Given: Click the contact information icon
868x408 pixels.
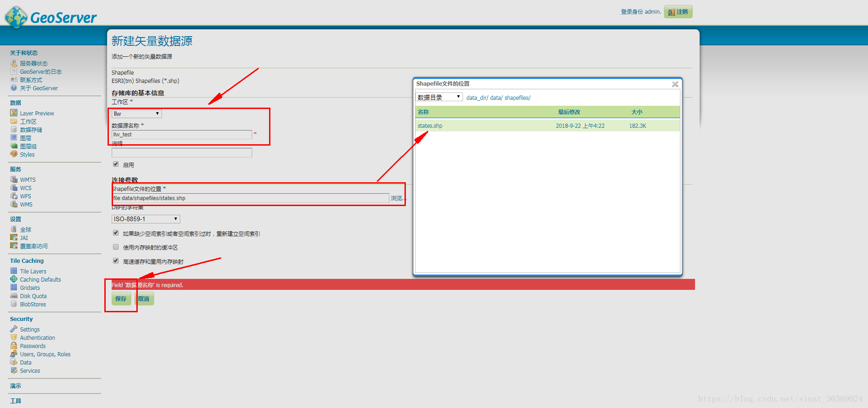Looking at the screenshot, I should click(x=14, y=80).
